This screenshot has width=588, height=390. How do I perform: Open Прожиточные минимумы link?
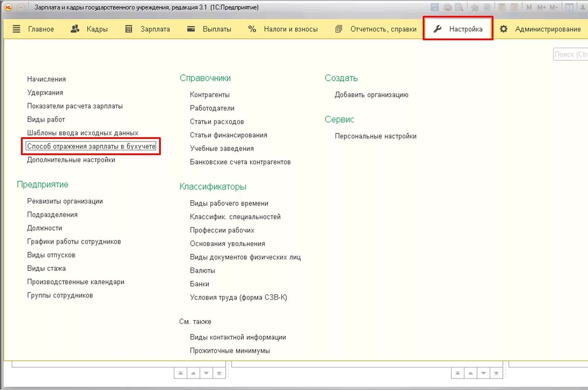point(230,350)
